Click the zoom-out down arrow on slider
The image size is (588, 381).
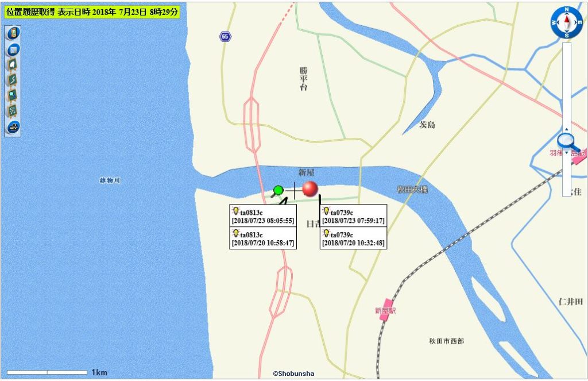coord(567,153)
